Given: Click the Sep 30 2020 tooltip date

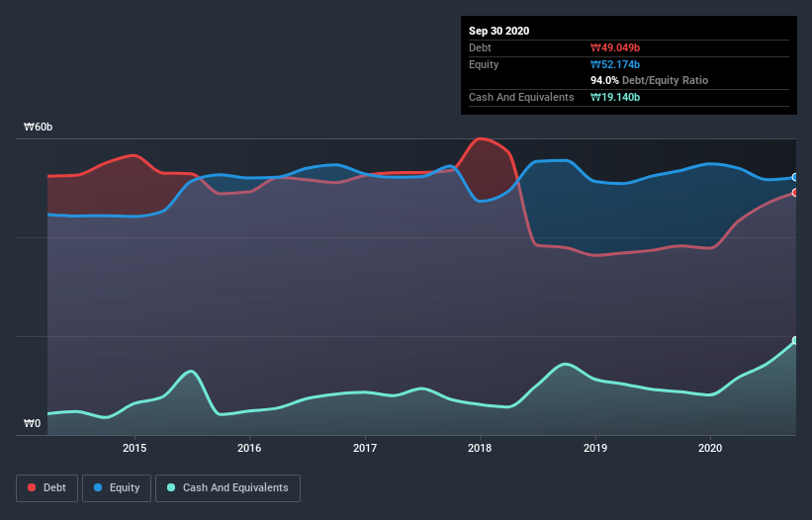Looking at the screenshot, I should click(x=499, y=31).
